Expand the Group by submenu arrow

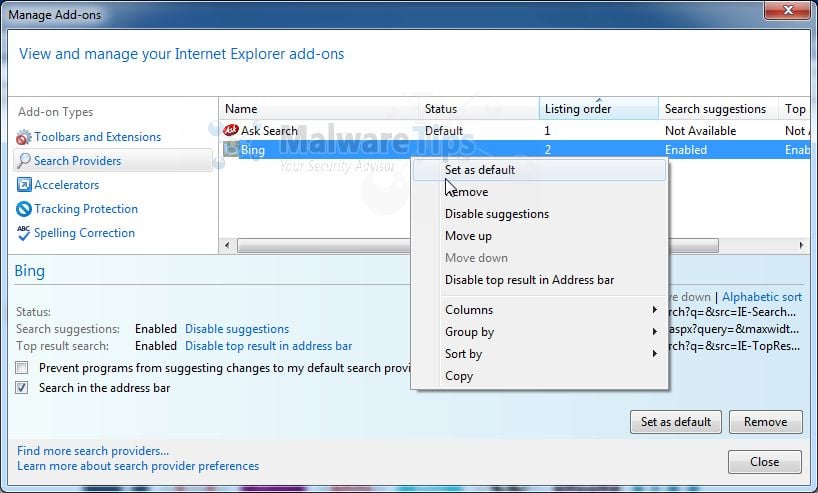tap(654, 332)
